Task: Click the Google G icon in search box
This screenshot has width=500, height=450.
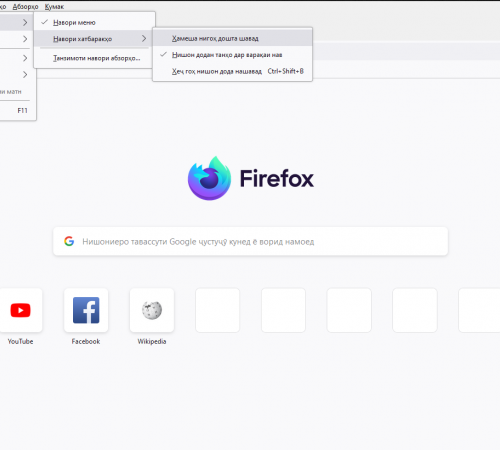Action: 69,241
